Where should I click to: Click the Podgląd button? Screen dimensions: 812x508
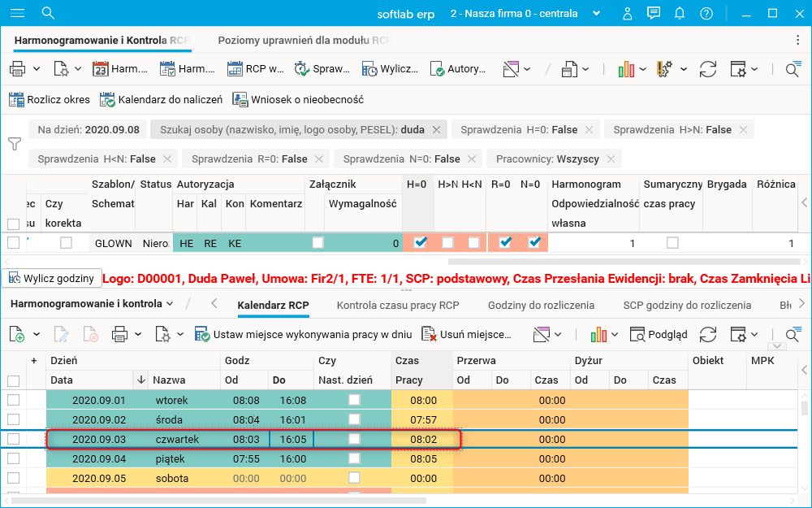pos(659,334)
